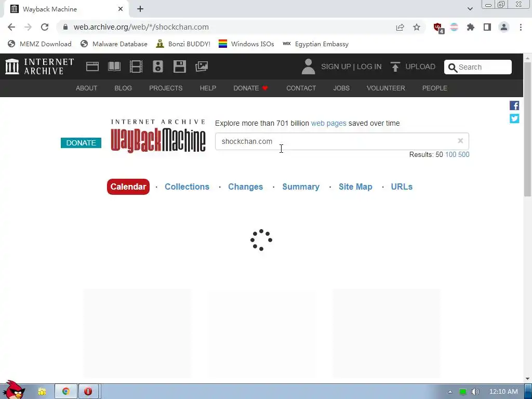
Task: Clear the Wayback search field with X
Action: tap(460, 141)
